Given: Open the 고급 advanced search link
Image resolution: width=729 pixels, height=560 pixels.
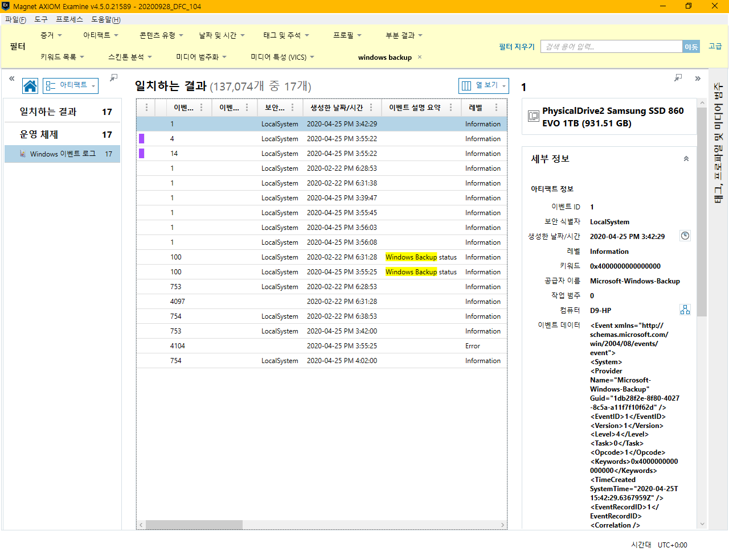Looking at the screenshot, I should click(715, 46).
